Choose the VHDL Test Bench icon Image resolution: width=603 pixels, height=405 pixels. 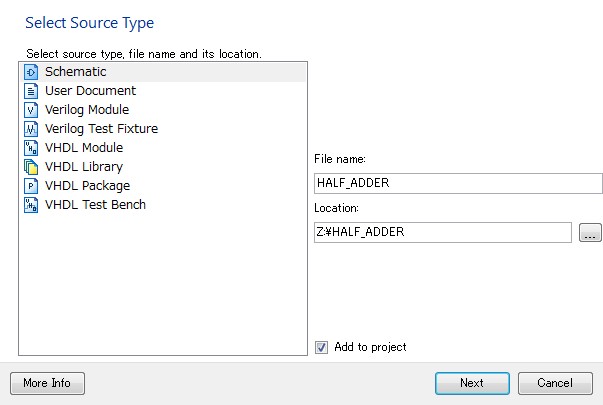pos(31,205)
